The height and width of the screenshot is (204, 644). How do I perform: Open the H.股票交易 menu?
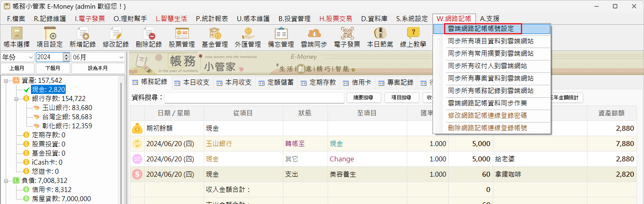[335, 19]
